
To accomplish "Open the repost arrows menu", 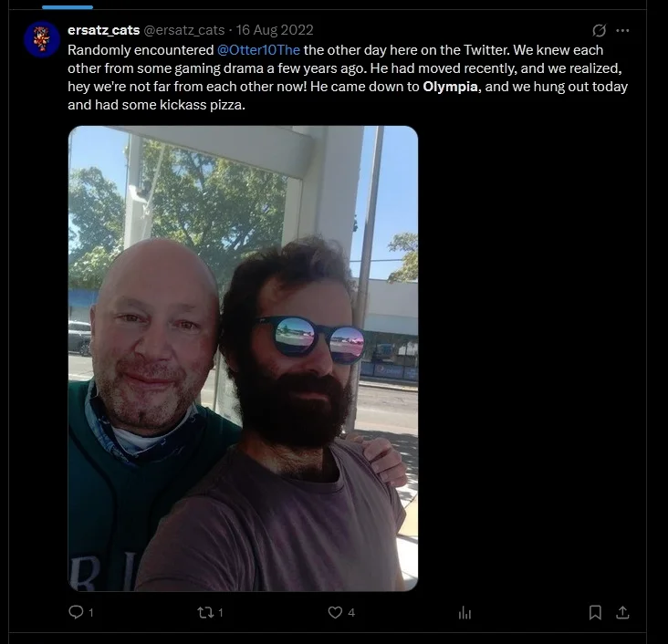I will point(205,612).
